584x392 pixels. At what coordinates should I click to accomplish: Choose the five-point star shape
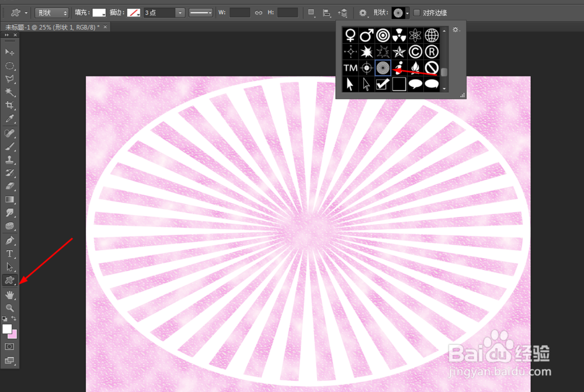coord(399,52)
